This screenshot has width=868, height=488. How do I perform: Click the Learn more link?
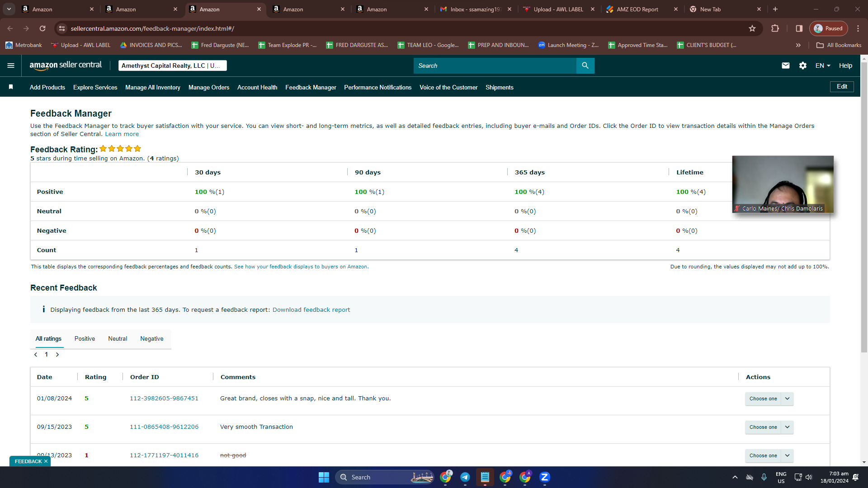pos(122,134)
